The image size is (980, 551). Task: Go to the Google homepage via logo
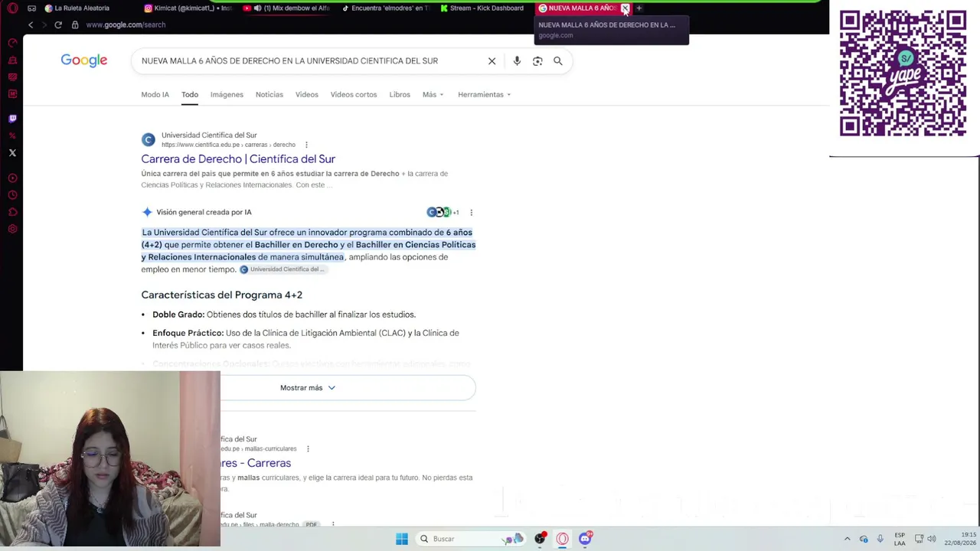[84, 60]
